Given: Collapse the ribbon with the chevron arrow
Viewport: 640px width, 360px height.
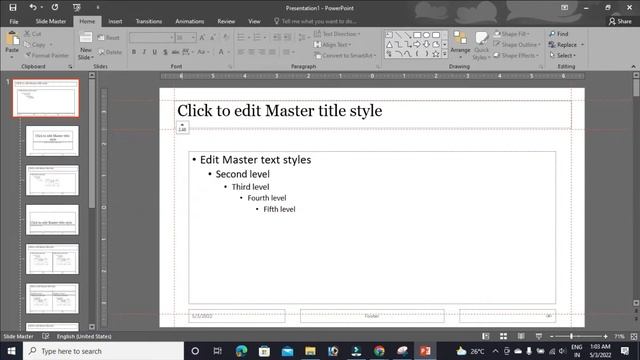Looking at the screenshot, I should click(x=633, y=67).
